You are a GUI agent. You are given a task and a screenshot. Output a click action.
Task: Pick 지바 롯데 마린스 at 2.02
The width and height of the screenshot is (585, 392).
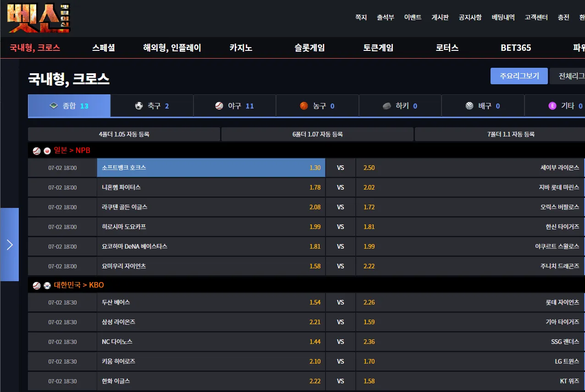tap(470, 187)
